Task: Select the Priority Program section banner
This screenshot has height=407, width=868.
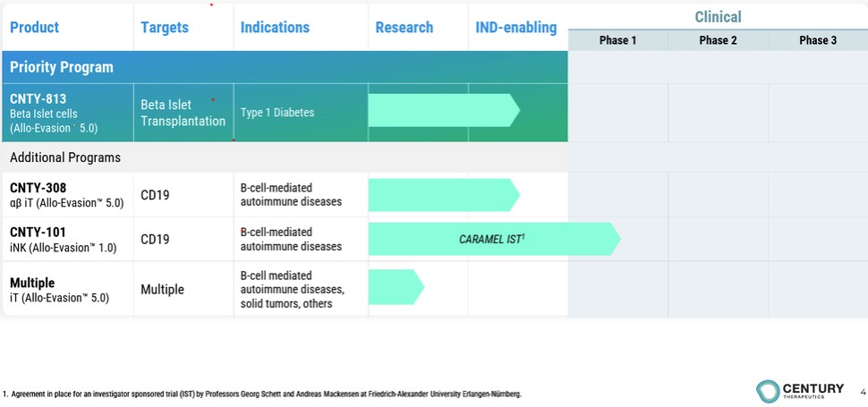Action: click(62, 67)
